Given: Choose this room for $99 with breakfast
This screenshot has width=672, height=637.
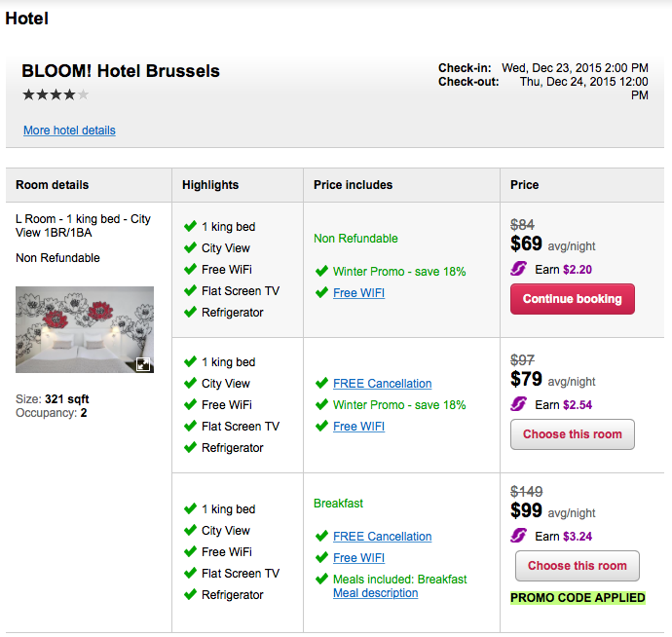Looking at the screenshot, I should pos(577,566).
